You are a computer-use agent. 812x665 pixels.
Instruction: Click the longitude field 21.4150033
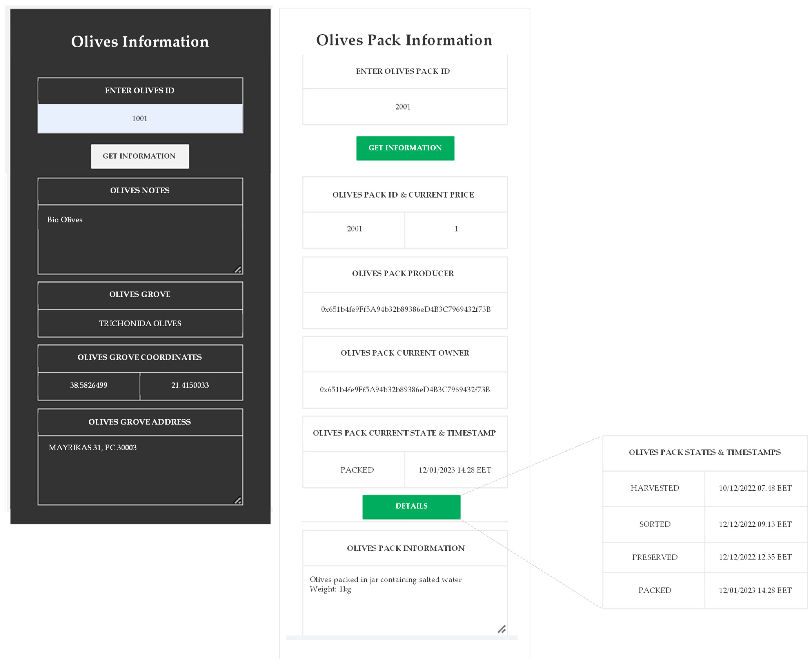tap(190, 385)
